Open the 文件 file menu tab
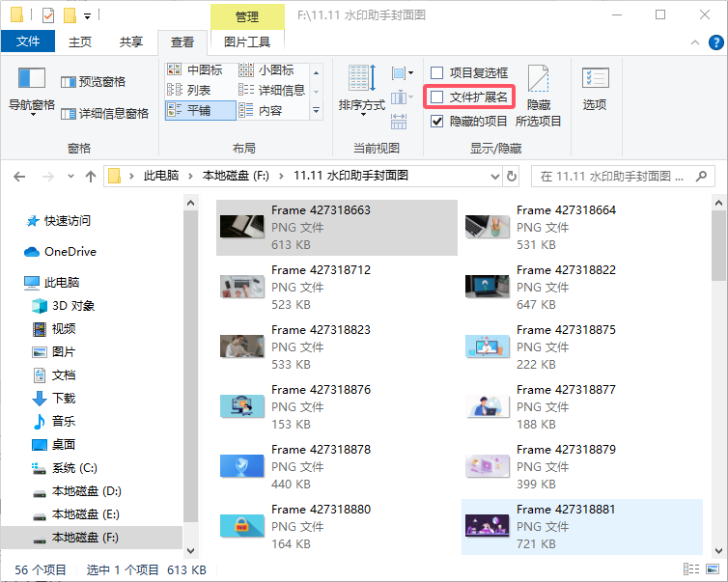728x582 pixels. (28, 42)
